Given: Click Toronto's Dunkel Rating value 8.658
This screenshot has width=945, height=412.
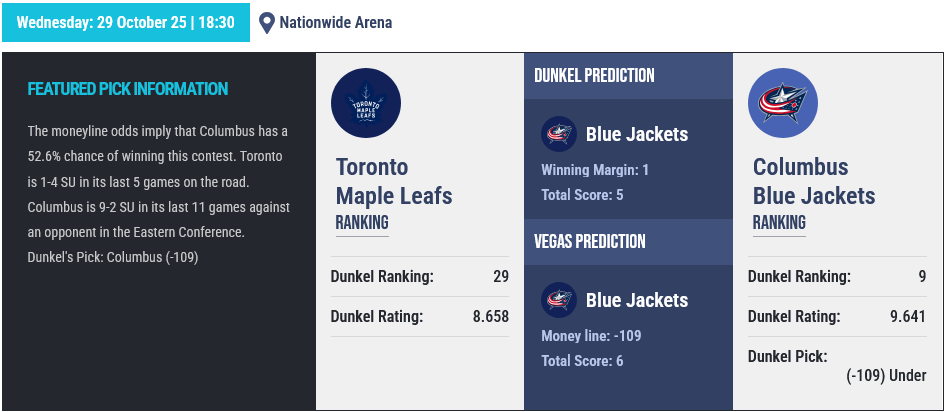Looking at the screenshot, I should (490, 317).
